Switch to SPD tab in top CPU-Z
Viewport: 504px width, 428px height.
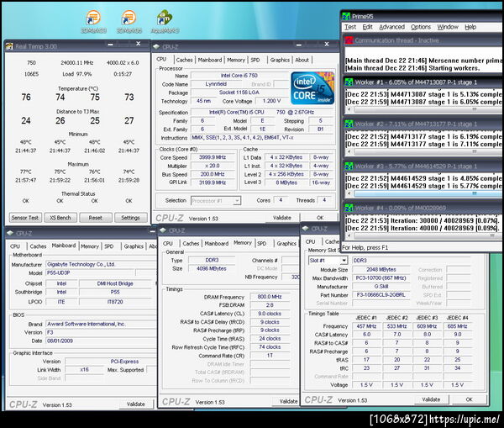(x=255, y=60)
